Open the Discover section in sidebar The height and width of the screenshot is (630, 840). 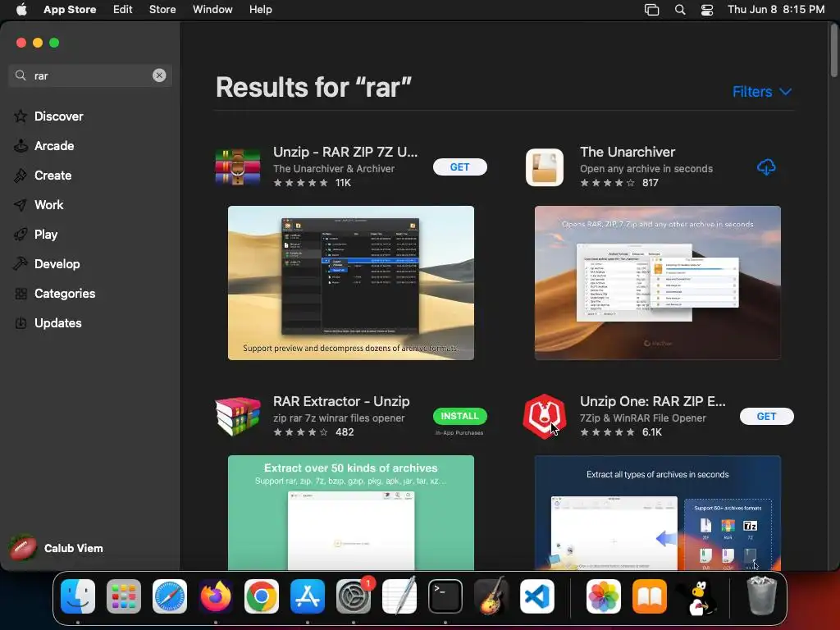pos(58,116)
